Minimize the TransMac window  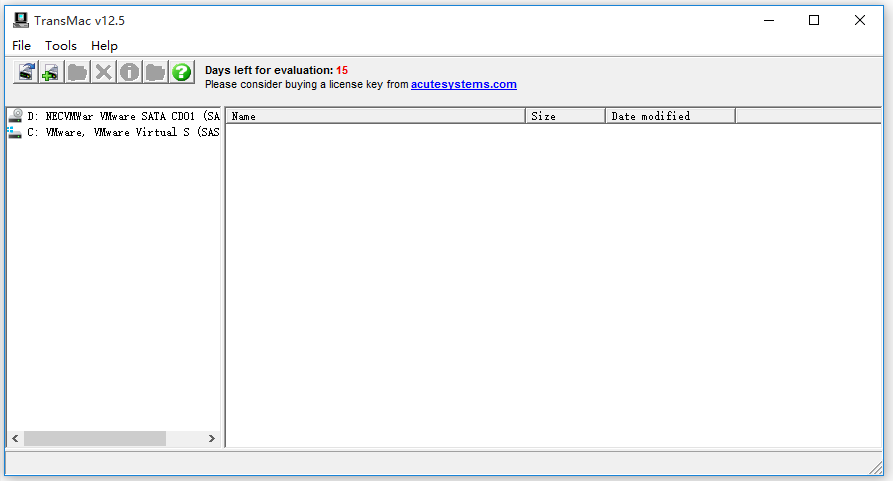coord(769,20)
